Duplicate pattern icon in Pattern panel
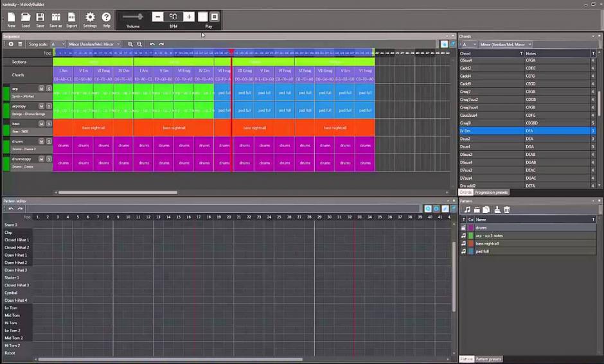The width and height of the screenshot is (604, 364). click(x=486, y=210)
